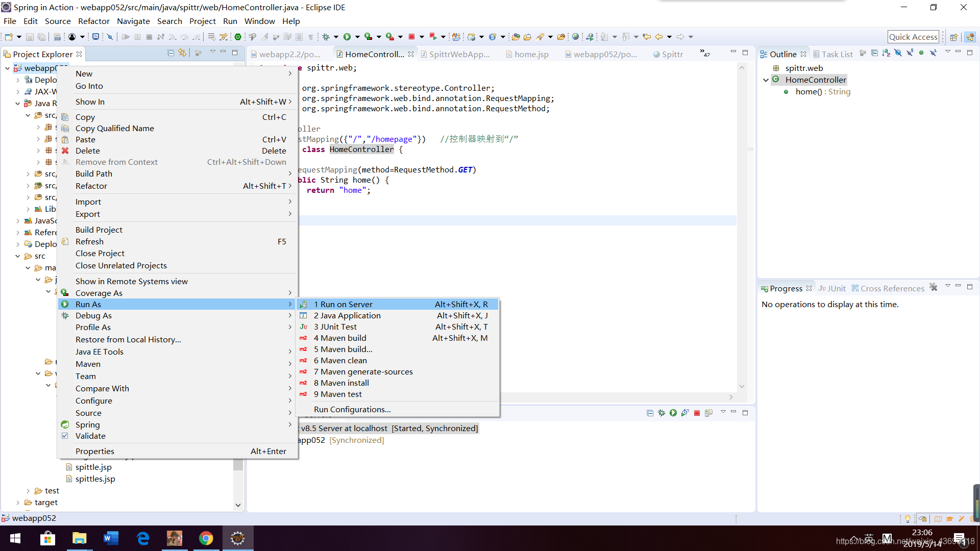The image size is (980, 551).
Task: Select home() method in Outline
Action: 823,92
